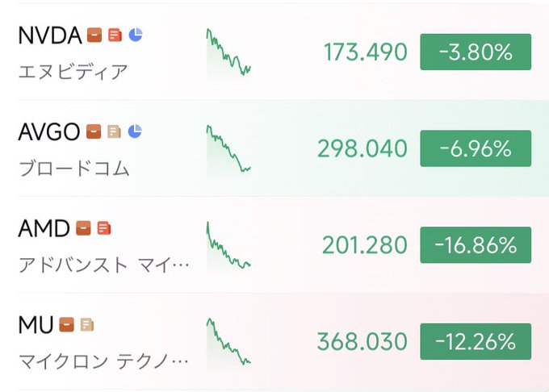
Task: Click the blue pie chart icon beside NVDA
Action: 136,35
